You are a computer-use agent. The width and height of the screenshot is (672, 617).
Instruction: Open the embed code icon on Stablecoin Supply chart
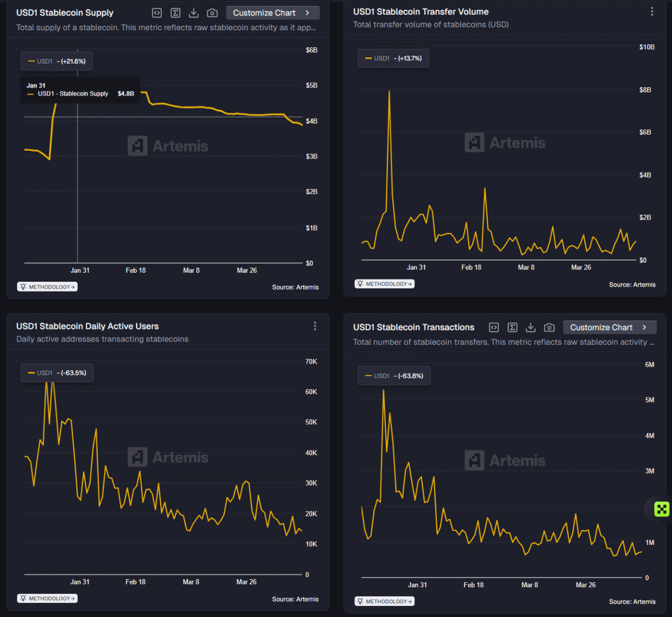157,13
